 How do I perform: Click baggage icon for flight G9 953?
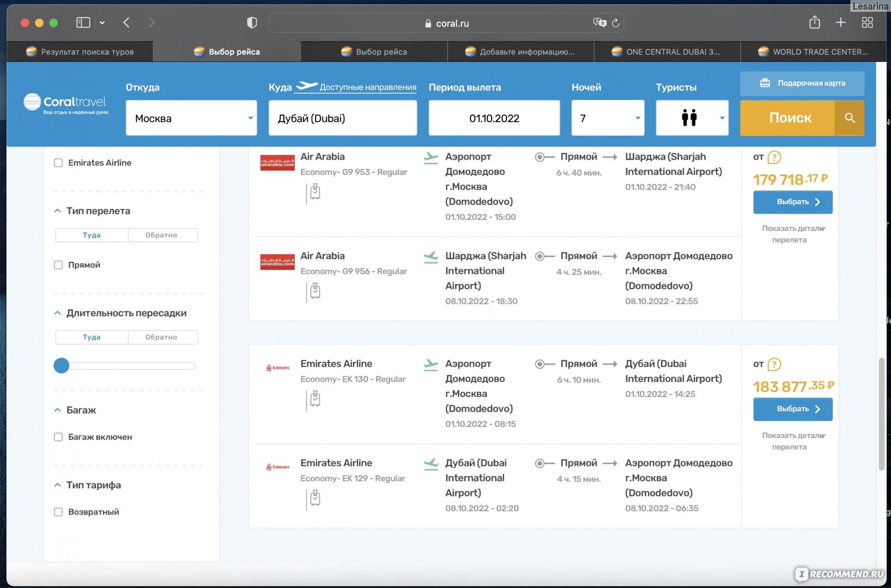pyautogui.click(x=315, y=192)
